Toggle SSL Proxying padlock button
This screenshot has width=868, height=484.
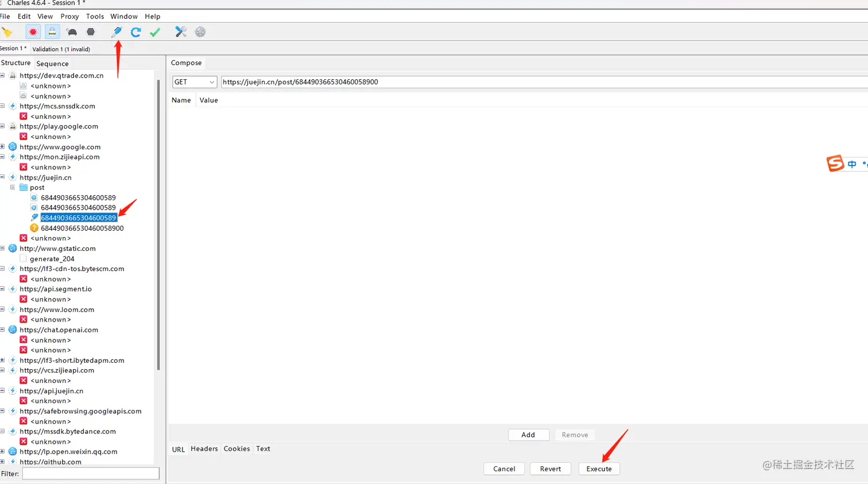point(52,32)
